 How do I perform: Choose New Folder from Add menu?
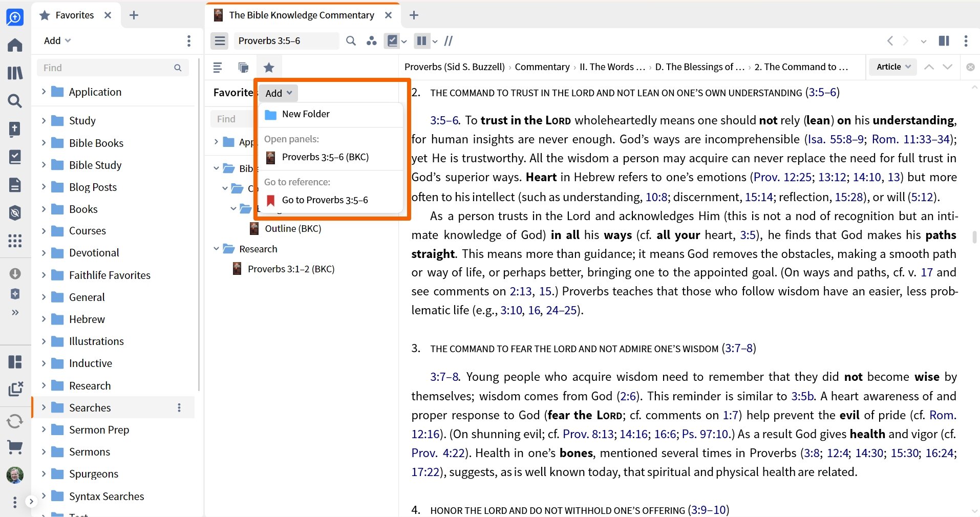coord(331,114)
